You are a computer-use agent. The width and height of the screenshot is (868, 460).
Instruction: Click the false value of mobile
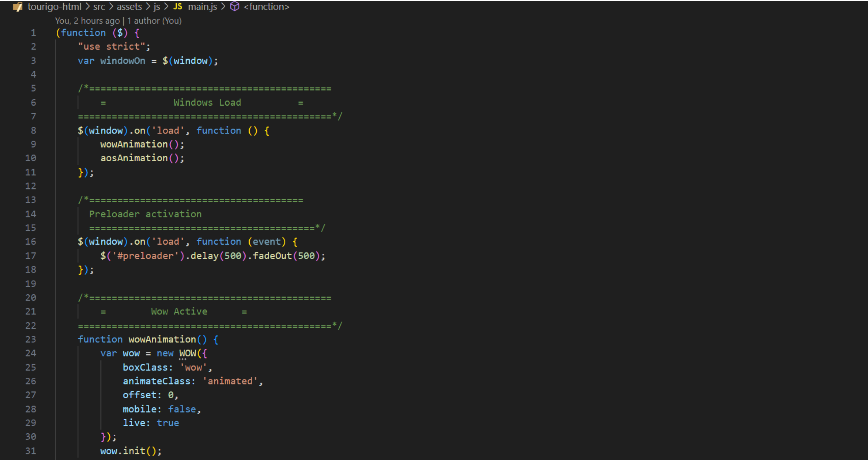182,409
